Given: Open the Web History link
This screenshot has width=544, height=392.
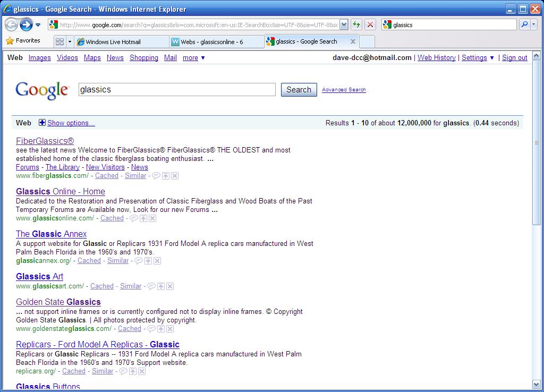Looking at the screenshot, I should click(x=437, y=57).
